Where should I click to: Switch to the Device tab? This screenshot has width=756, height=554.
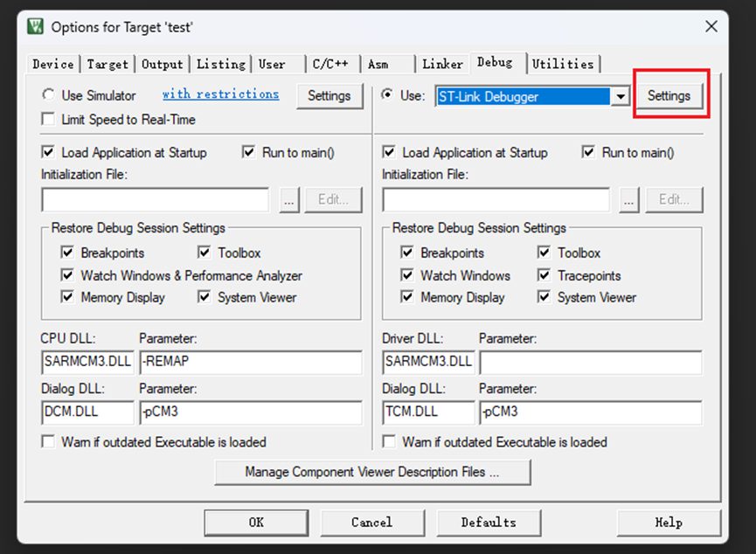[53, 64]
